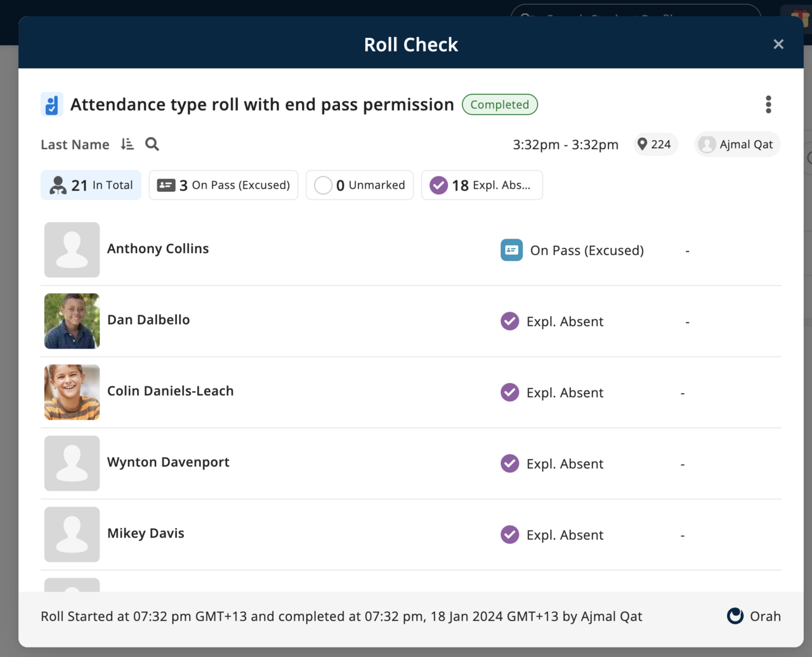Click the Orah logo icon
This screenshot has width=812, height=657.
735,616
